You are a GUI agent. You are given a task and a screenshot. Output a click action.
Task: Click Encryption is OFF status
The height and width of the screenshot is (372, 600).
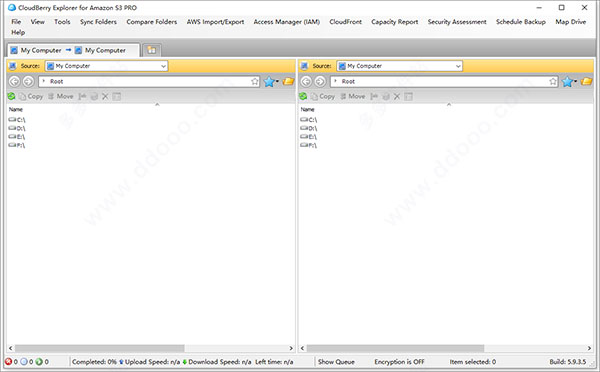pos(399,362)
